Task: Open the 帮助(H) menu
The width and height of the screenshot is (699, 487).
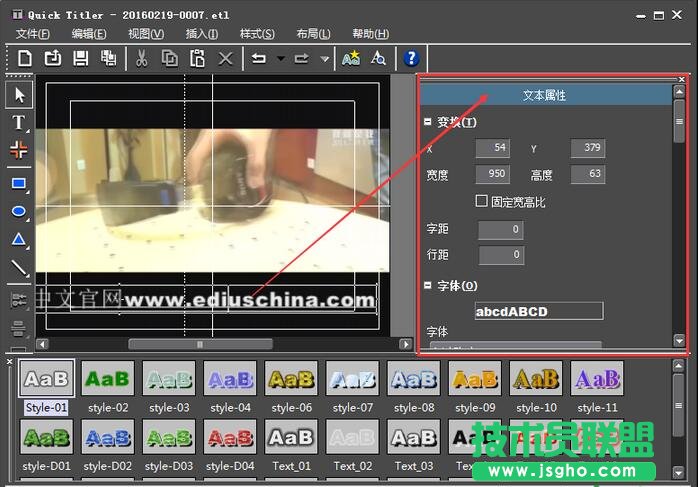Action: 370,34
